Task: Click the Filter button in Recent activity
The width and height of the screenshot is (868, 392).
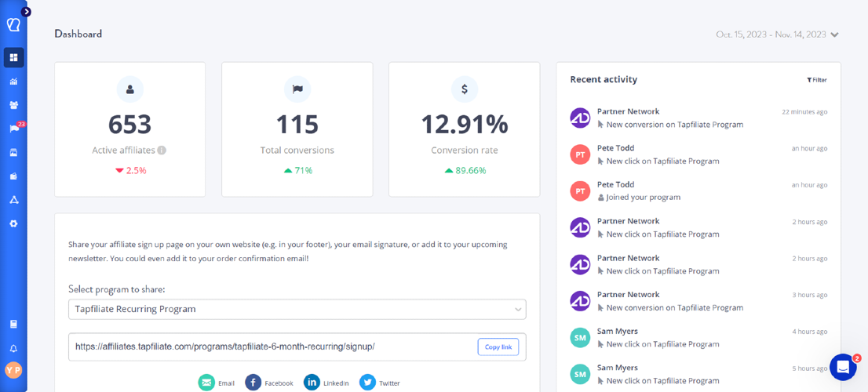Action: click(816, 80)
